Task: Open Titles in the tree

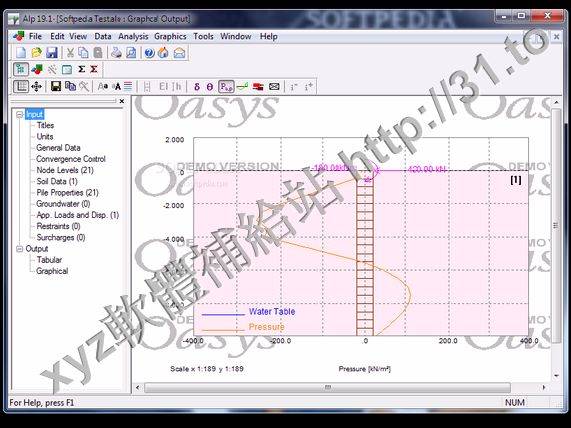Action: tap(45, 125)
